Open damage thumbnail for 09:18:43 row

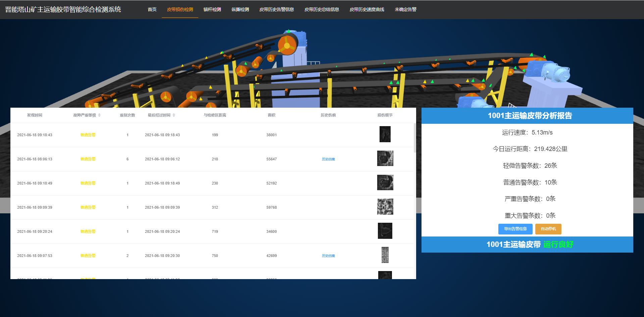pos(385,134)
